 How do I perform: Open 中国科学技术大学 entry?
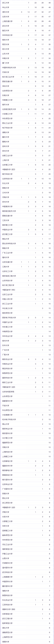9,67
